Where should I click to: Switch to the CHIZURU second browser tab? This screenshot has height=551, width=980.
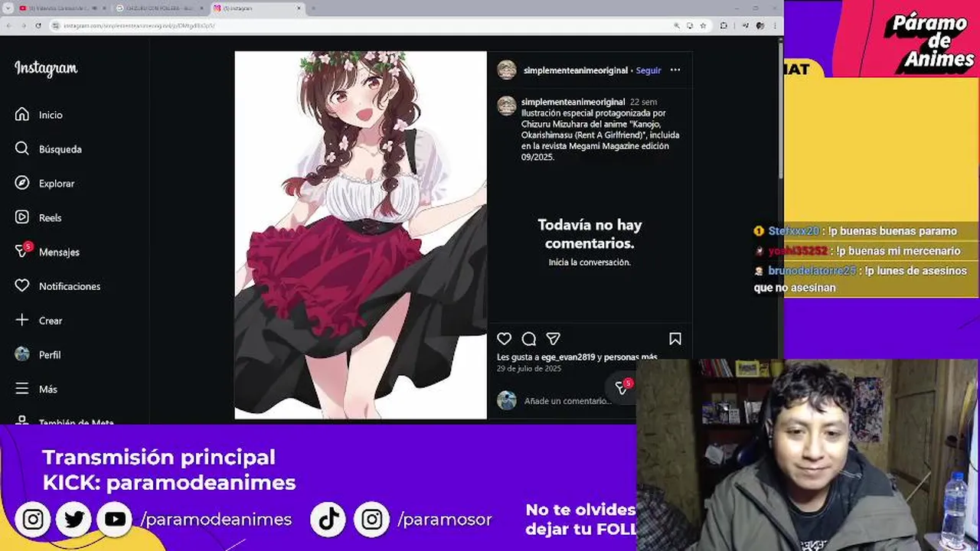click(158, 8)
